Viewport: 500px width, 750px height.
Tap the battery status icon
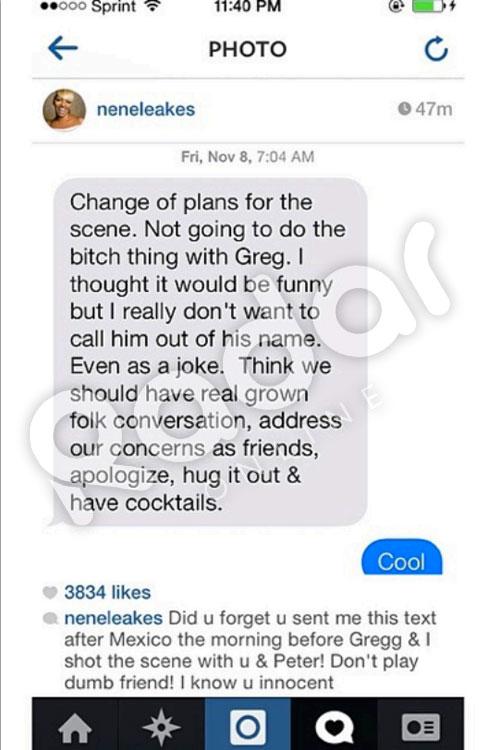point(429,6)
